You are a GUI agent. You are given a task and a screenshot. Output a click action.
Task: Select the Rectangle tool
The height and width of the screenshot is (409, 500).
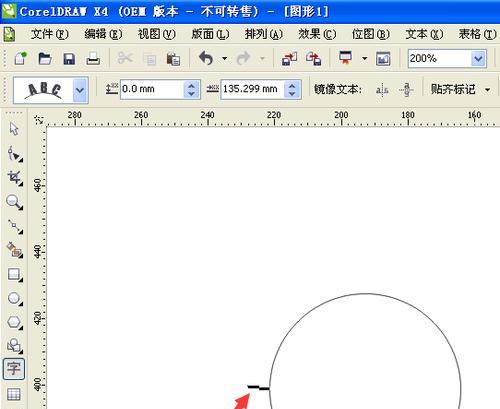pyautogui.click(x=15, y=275)
